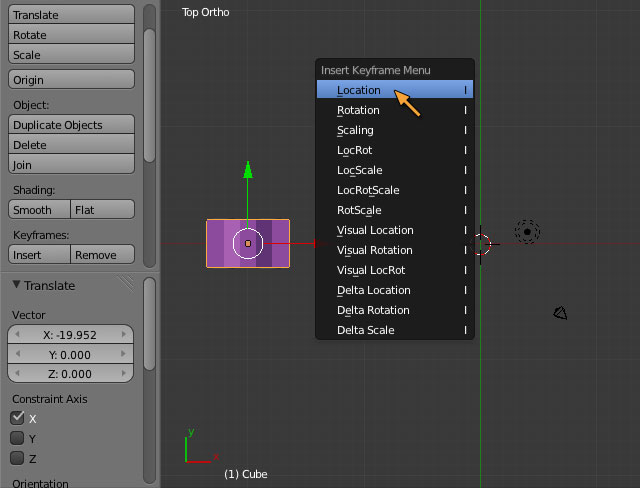
Task: Enable the Z constraint axis checkbox
Action: 17,458
